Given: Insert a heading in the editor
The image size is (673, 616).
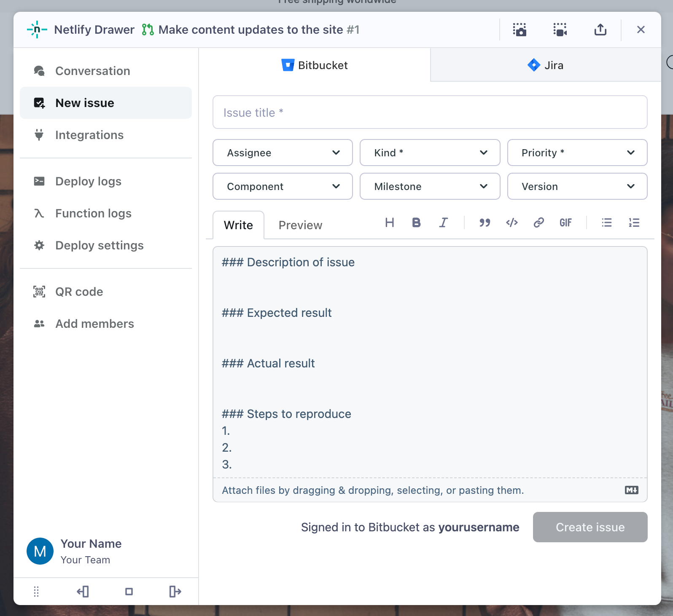Looking at the screenshot, I should coord(390,222).
